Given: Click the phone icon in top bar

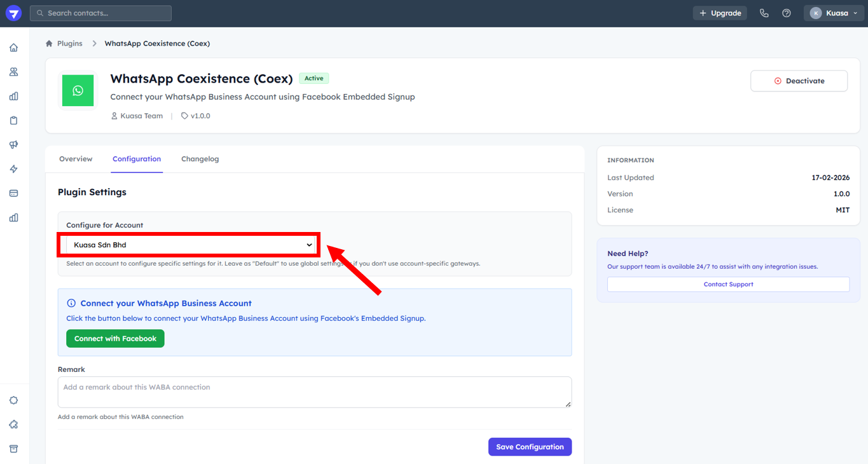Looking at the screenshot, I should 764,13.
